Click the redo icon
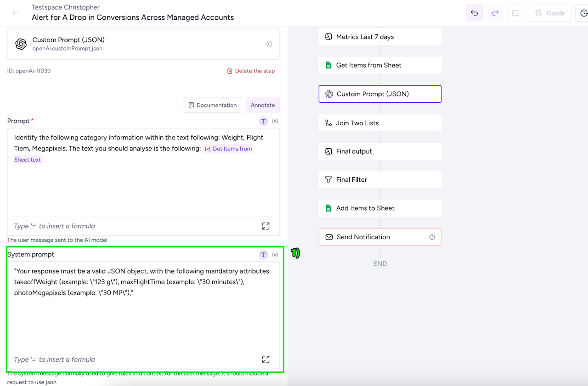The width and height of the screenshot is (588, 386). [495, 13]
